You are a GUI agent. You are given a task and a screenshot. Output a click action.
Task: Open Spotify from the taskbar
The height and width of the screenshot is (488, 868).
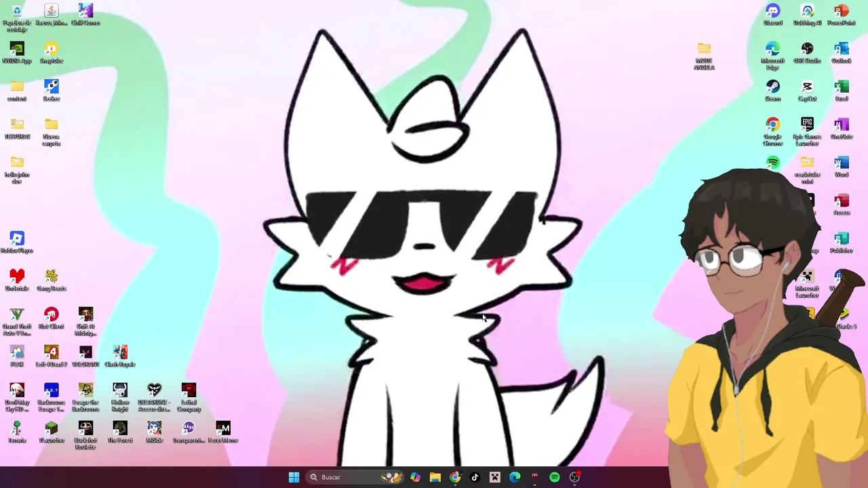click(x=555, y=477)
